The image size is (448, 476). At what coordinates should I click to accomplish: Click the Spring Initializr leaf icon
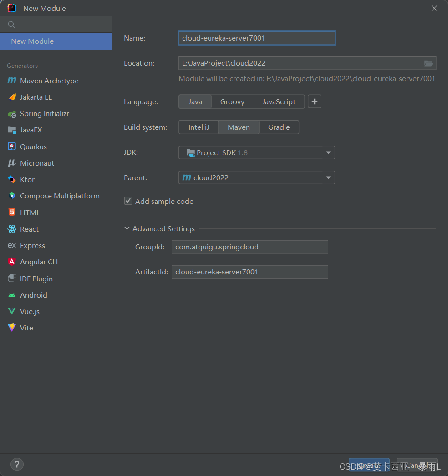(12, 114)
